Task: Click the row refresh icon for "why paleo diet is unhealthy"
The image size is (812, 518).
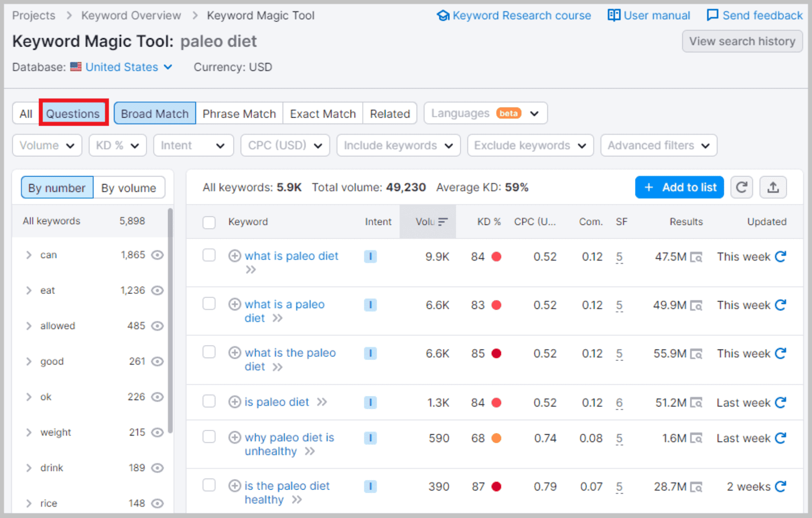Action: (x=780, y=438)
